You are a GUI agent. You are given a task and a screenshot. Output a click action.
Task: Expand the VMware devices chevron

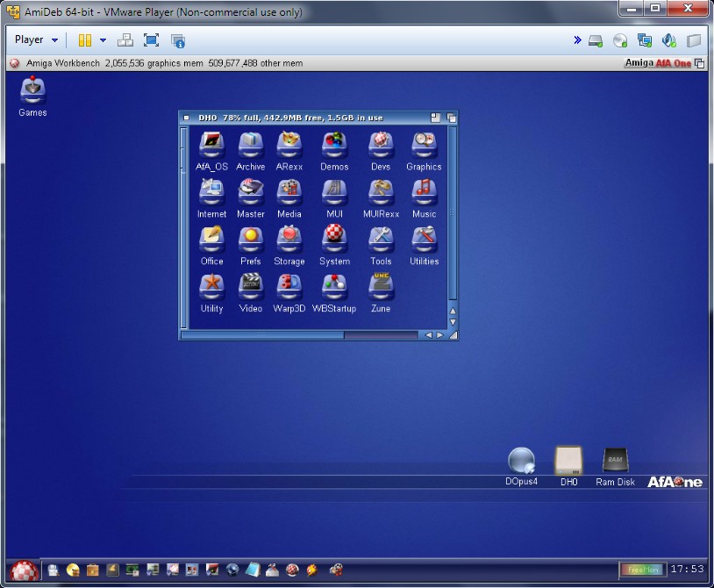tap(577, 40)
